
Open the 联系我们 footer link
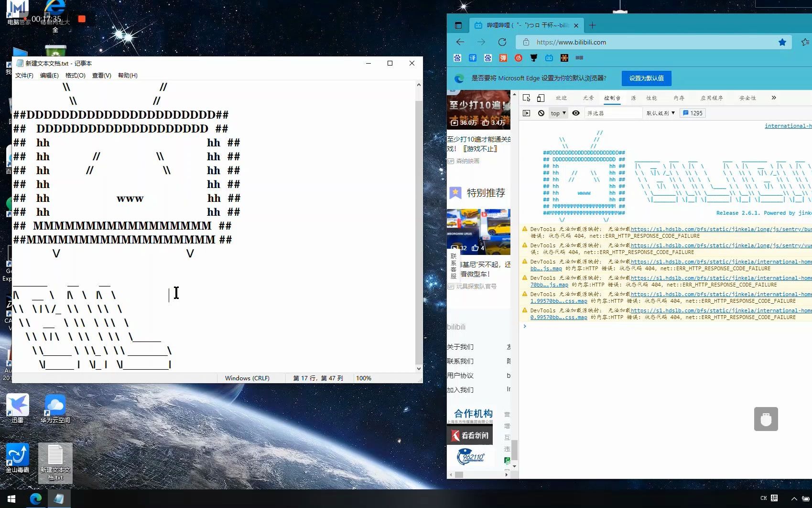coord(460,361)
